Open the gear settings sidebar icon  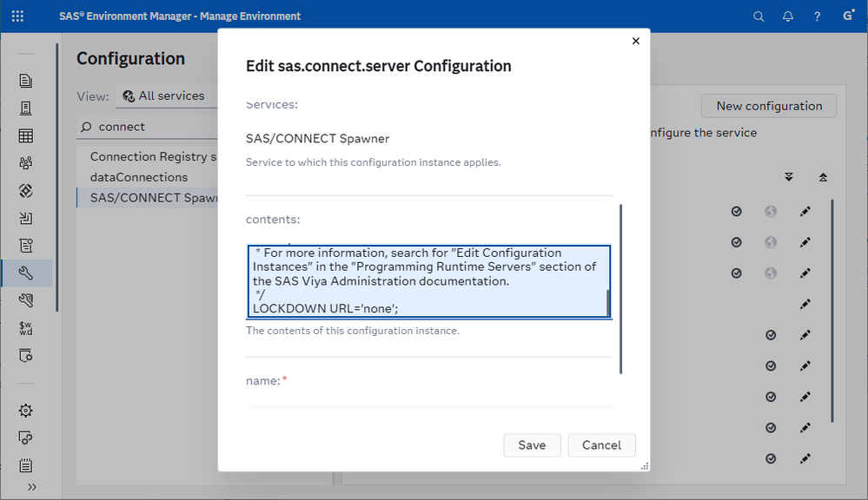25,411
